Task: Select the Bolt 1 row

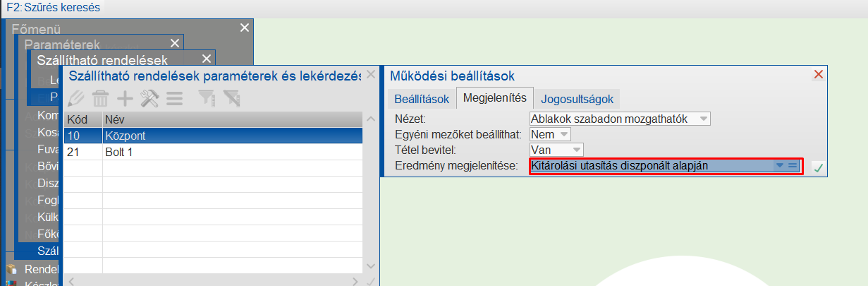Action: [x=213, y=151]
